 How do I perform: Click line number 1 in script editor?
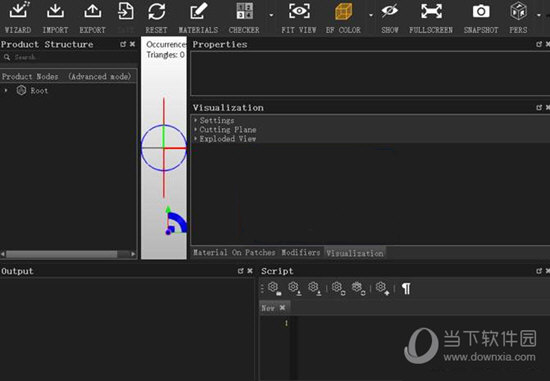tap(286, 323)
